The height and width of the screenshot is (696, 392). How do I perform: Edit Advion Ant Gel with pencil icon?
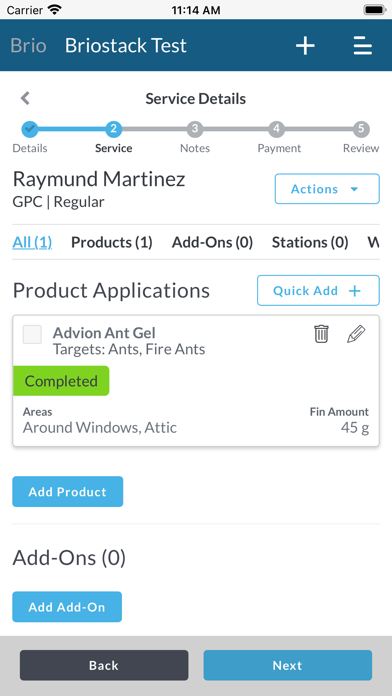point(356,334)
